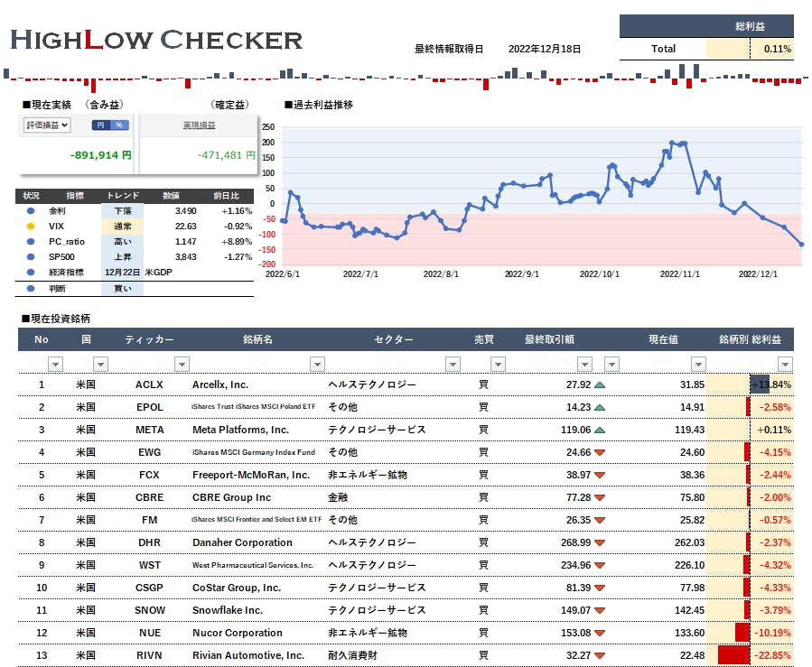
Task: Click red down arrow in SNOW row
Action: (600, 611)
